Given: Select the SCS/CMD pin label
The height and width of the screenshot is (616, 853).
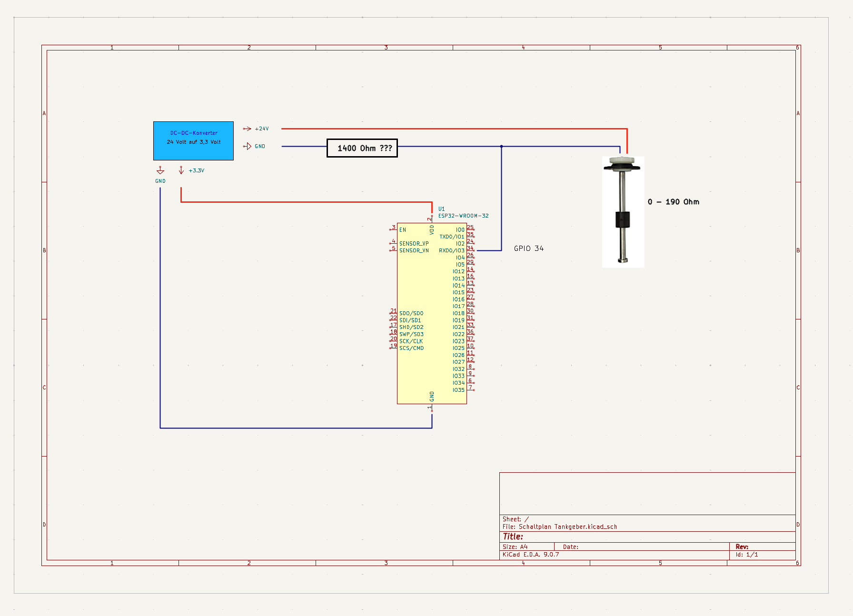Looking at the screenshot, I should (x=411, y=348).
